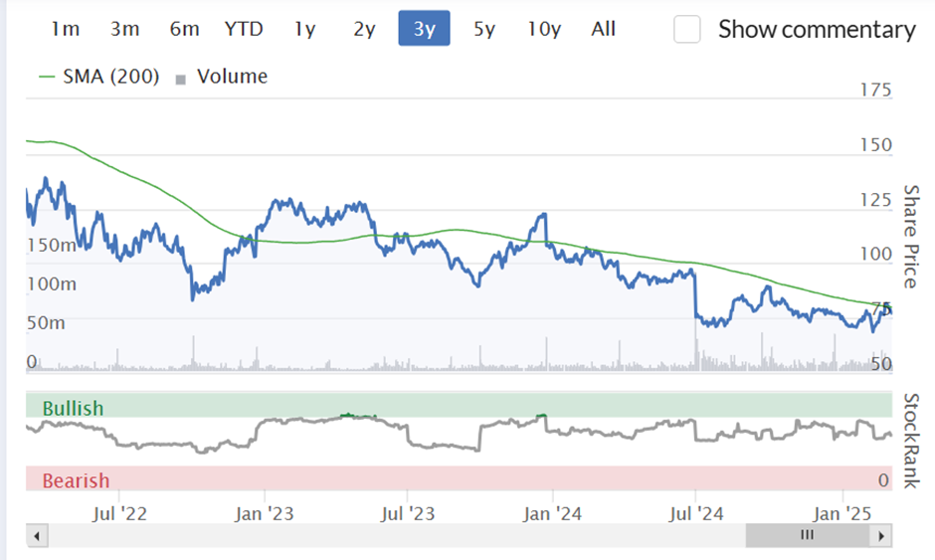Show the All time range
The width and height of the screenshot is (935, 560).
pos(603,29)
